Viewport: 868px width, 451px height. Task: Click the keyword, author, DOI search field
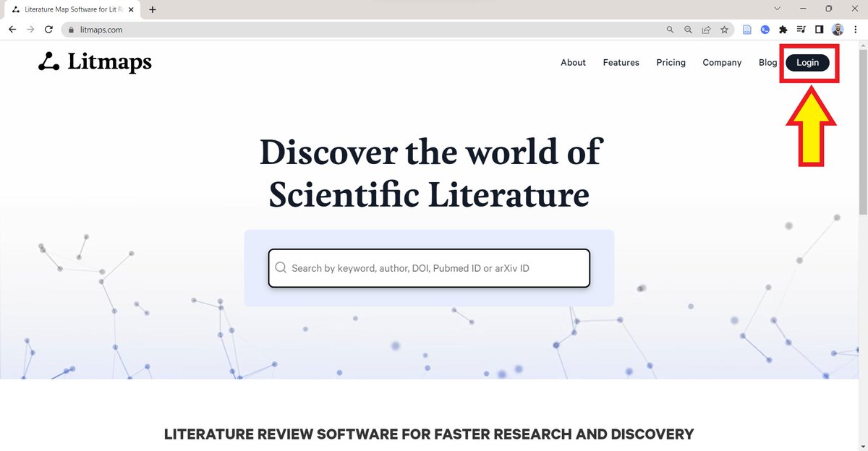429,268
